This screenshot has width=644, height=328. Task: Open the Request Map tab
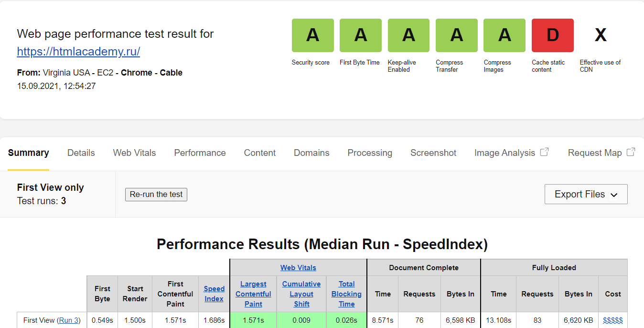pyautogui.click(x=595, y=153)
